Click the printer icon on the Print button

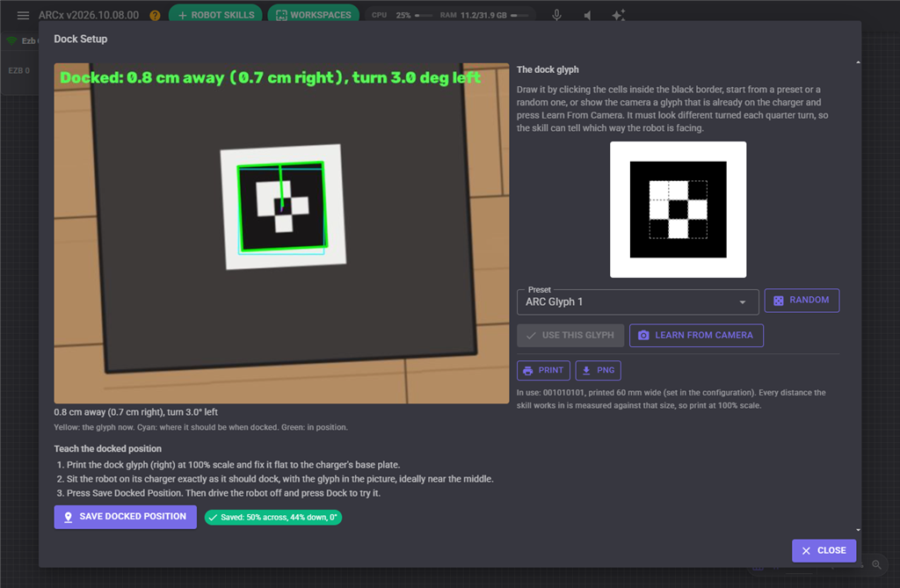528,370
